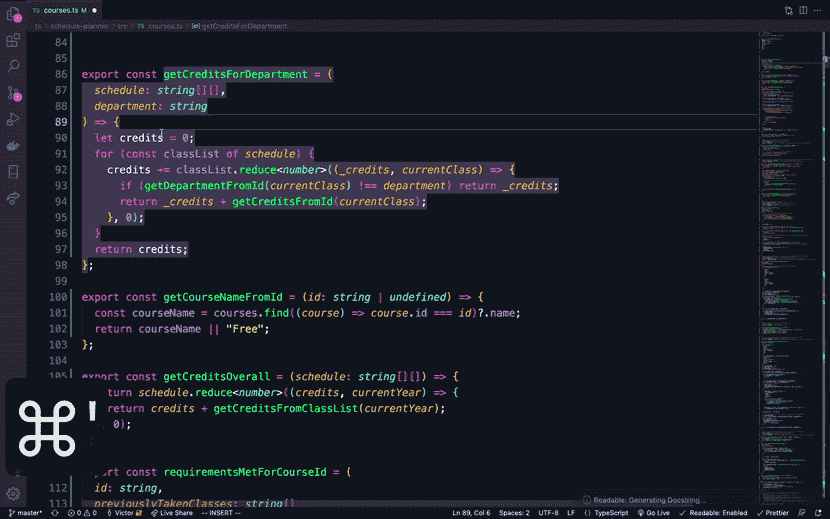The height and width of the screenshot is (519, 830).
Task: Open Problems via errors and warnings count
Action: pyautogui.click(x=82, y=513)
